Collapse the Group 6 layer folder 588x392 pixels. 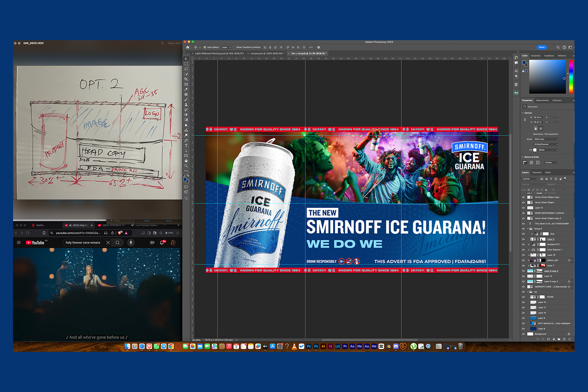tap(528, 229)
